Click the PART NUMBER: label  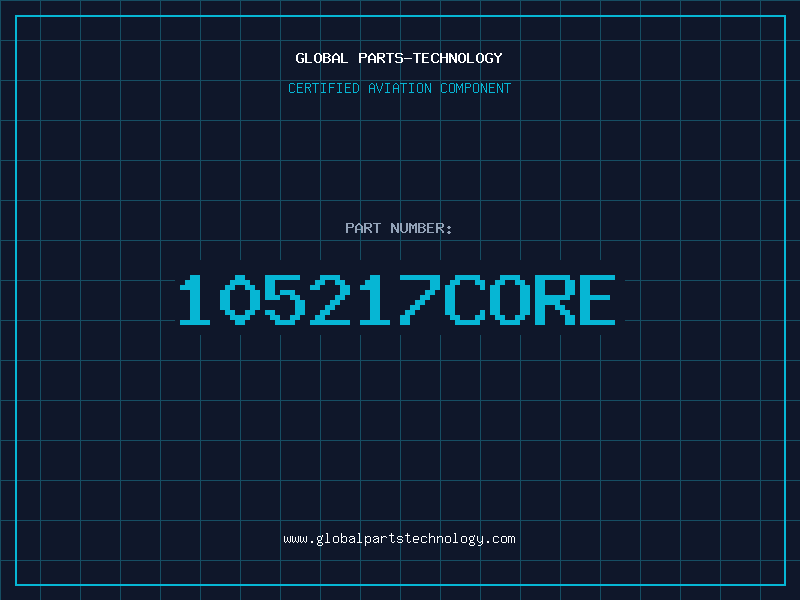point(399,228)
